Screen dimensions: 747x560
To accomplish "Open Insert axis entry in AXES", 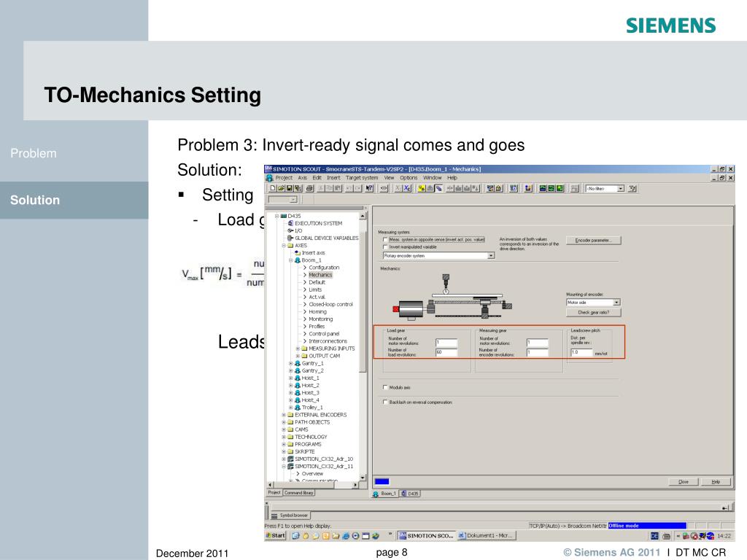I will 313,253.
